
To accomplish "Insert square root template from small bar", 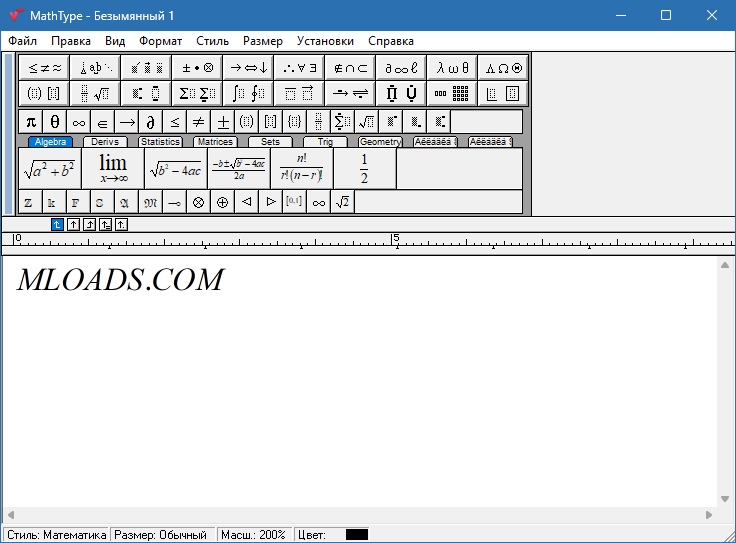I will click(x=367, y=122).
